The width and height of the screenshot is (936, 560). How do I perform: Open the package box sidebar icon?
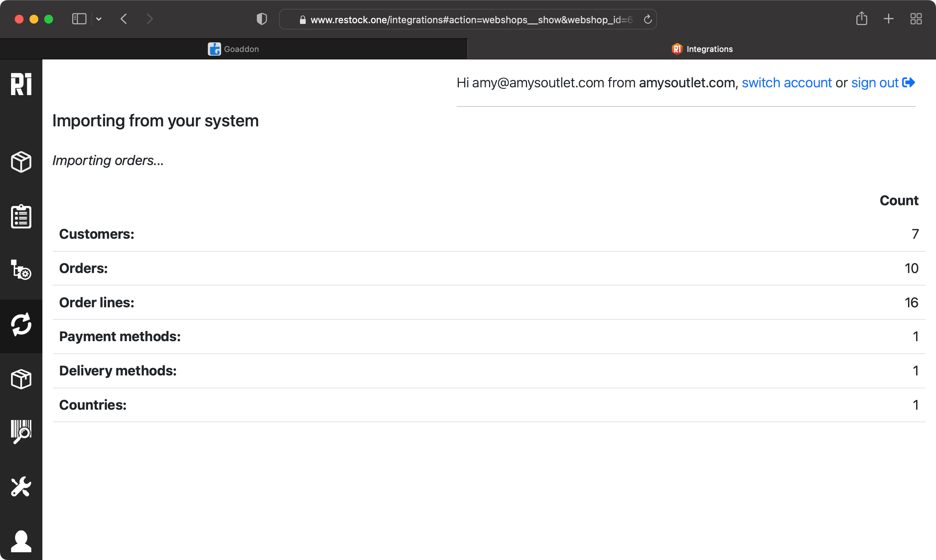(x=21, y=379)
